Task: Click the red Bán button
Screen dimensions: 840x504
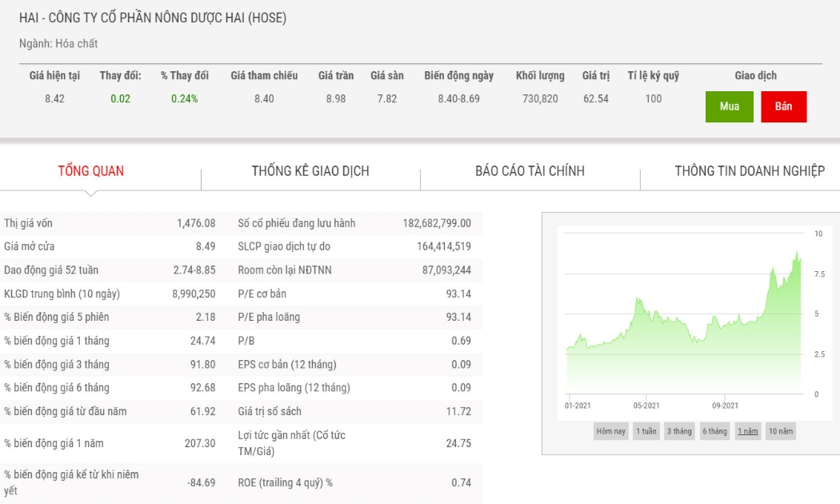Action: pyautogui.click(x=783, y=106)
